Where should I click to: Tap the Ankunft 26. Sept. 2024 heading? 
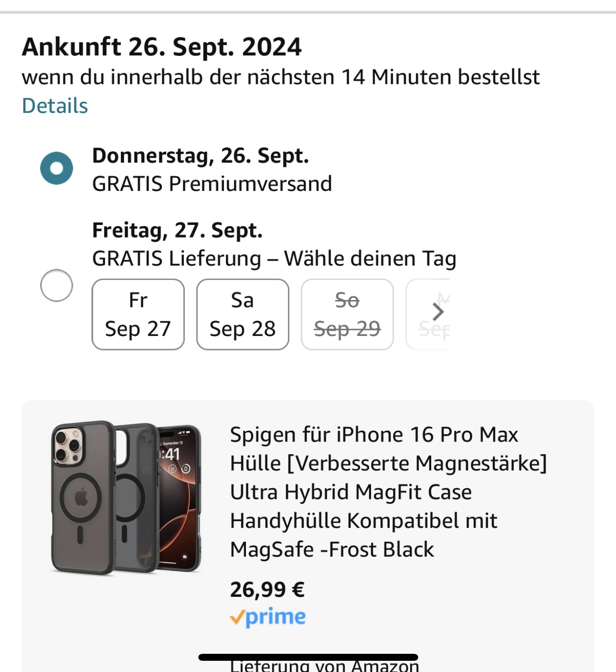tap(161, 47)
